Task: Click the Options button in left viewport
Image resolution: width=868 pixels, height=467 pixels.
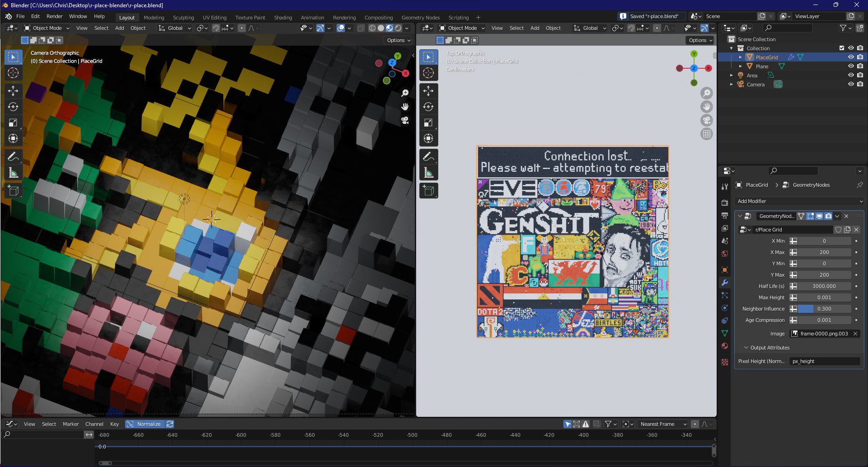Action: point(398,40)
